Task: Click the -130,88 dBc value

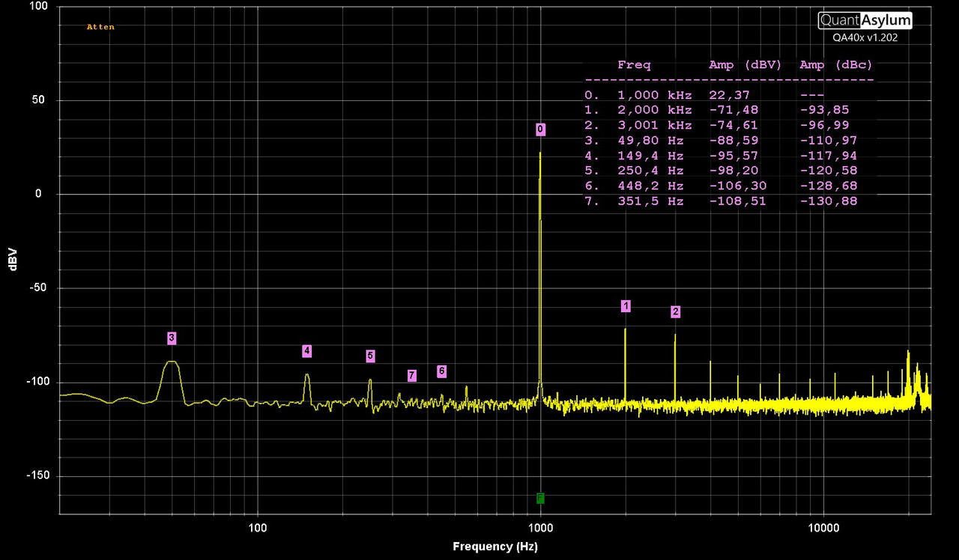Action: click(x=829, y=201)
